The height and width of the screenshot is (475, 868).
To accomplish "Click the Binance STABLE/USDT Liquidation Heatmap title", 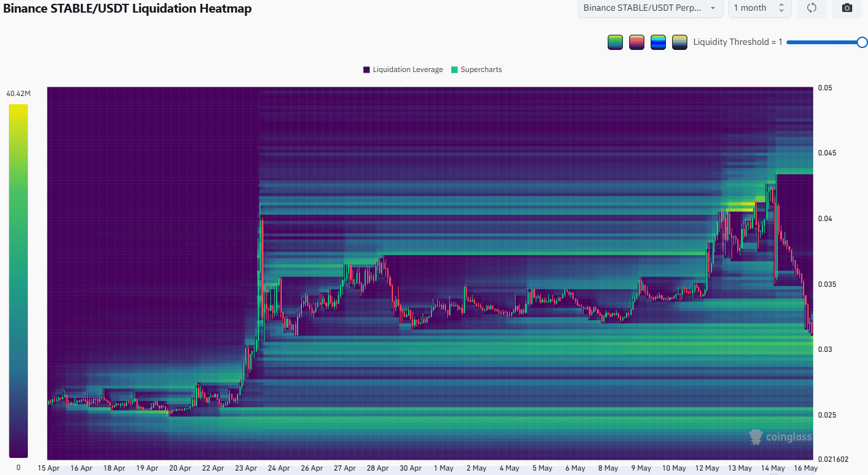I will pos(128,9).
